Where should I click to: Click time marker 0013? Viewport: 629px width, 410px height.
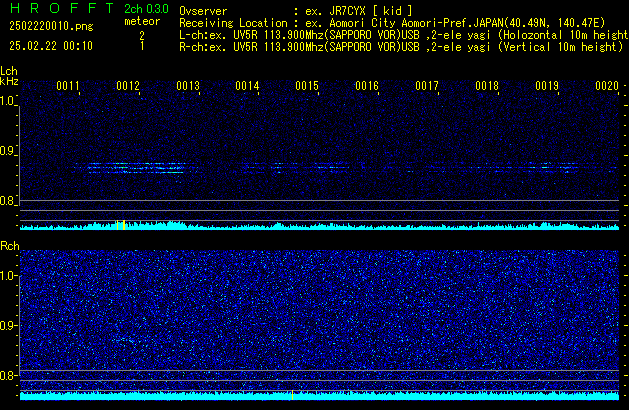pos(188,86)
